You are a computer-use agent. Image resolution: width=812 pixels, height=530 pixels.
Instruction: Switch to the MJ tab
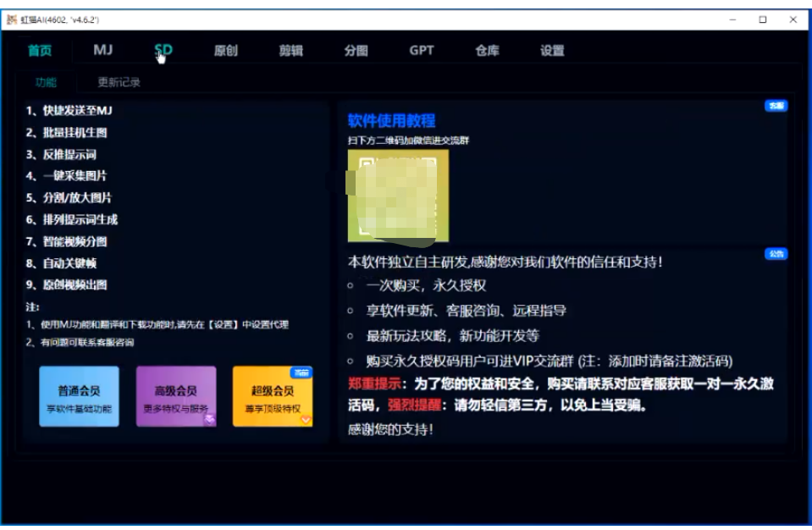coord(103,50)
